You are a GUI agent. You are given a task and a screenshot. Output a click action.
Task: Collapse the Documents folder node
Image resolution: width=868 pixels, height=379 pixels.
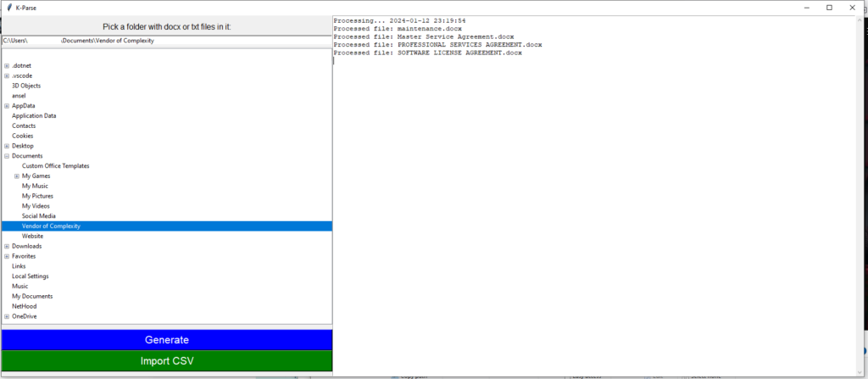click(x=7, y=156)
